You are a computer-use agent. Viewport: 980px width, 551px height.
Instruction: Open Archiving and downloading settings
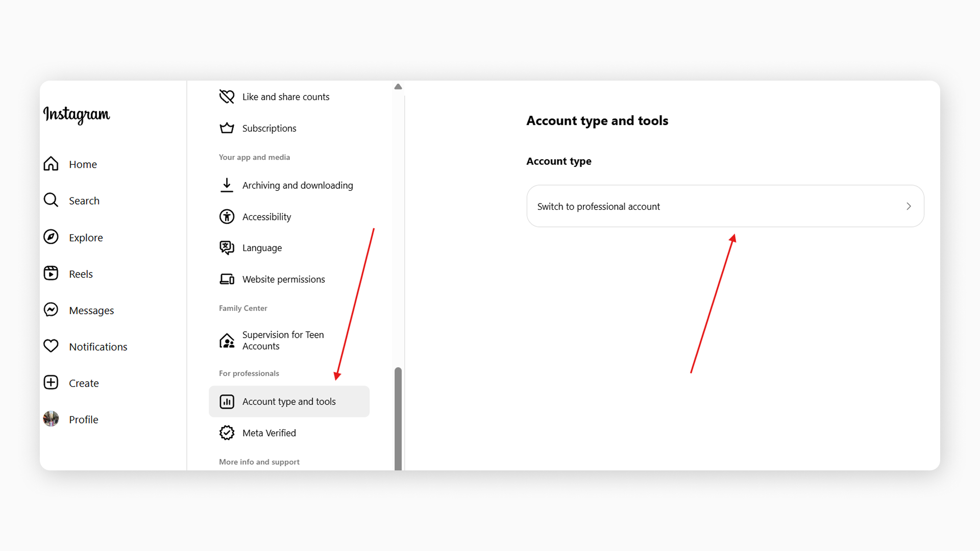289,185
